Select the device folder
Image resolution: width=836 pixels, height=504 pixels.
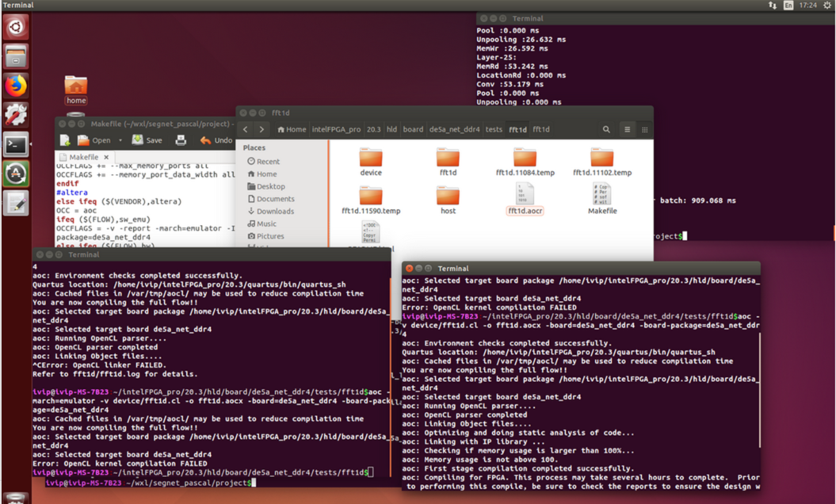coord(371,162)
